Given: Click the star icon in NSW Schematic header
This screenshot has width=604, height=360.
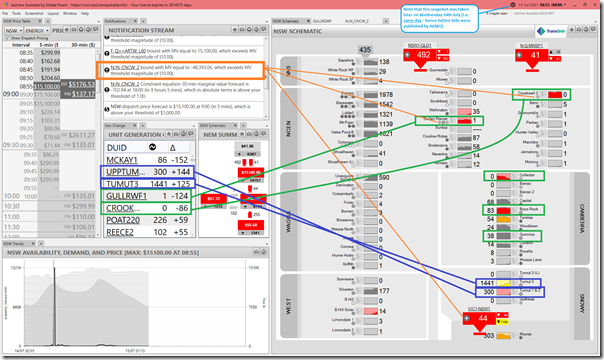Looking at the screenshot, I should [572, 30].
